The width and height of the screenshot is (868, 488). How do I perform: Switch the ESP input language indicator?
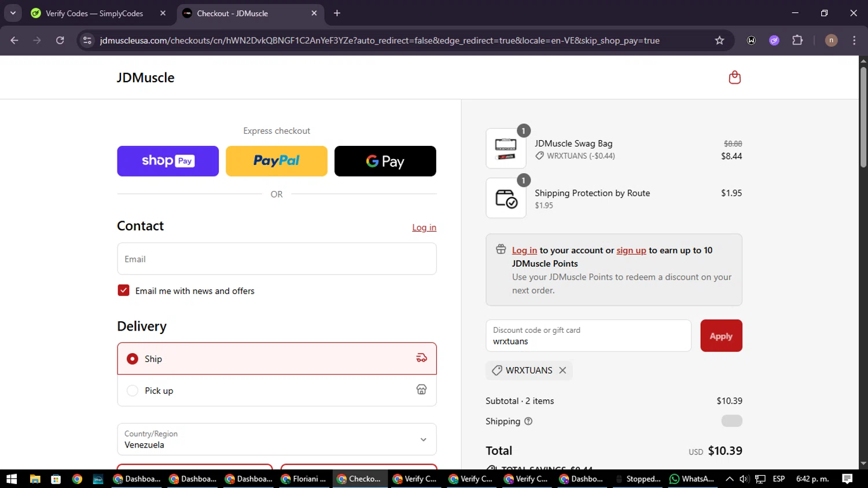(779, 479)
